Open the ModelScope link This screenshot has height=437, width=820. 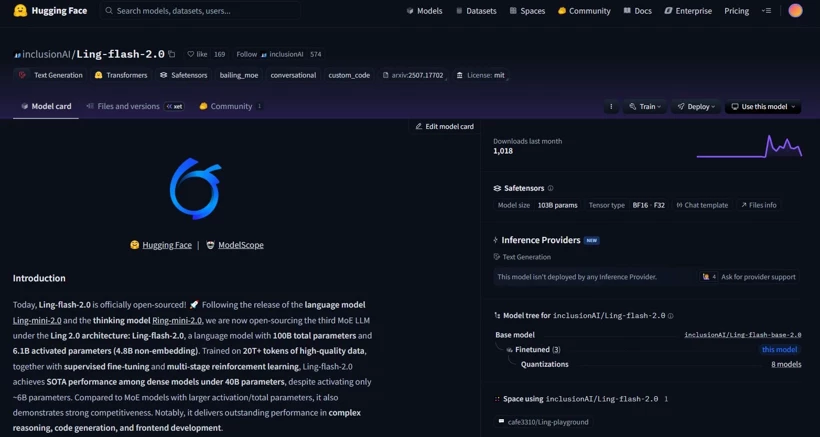(x=240, y=245)
